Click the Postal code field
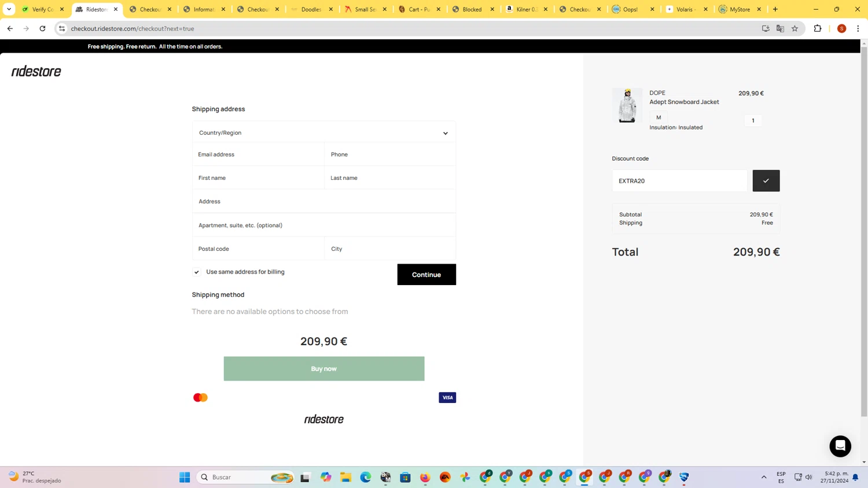 (x=258, y=249)
